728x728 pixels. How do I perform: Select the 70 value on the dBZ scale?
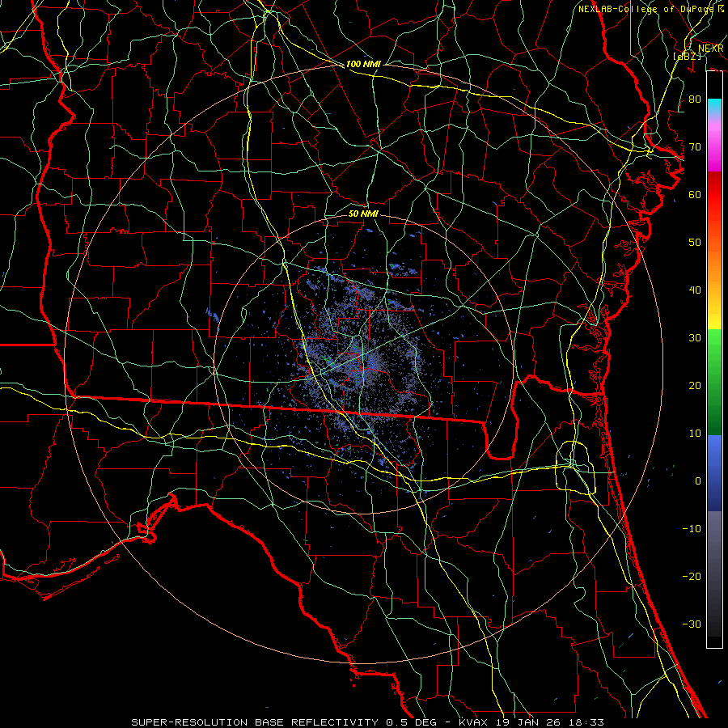[695, 147]
